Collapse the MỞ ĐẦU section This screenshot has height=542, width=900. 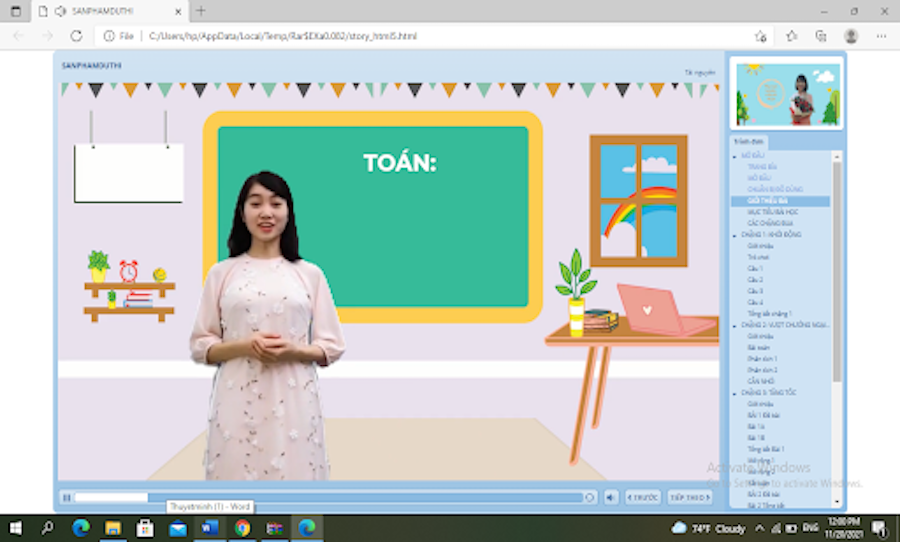(735, 157)
